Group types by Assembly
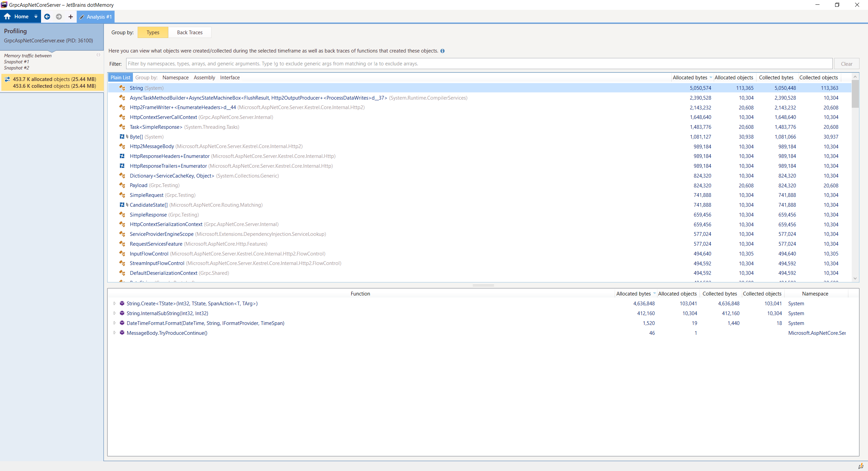 204,78
